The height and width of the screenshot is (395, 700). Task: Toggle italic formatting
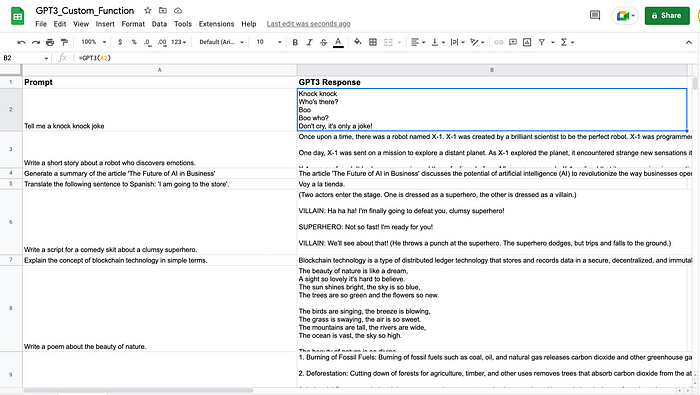[x=309, y=42]
